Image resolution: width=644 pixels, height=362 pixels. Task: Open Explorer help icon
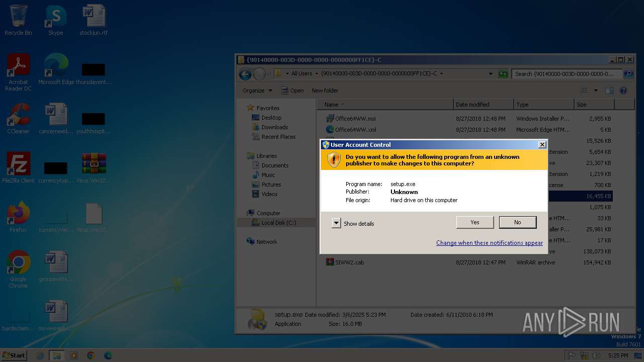623,90
